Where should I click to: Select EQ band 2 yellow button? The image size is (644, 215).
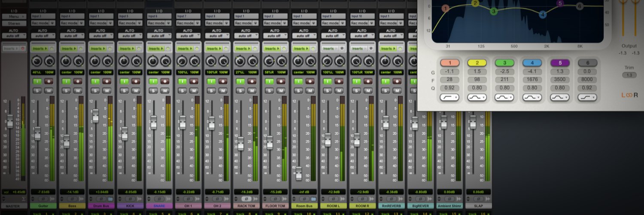(x=477, y=63)
